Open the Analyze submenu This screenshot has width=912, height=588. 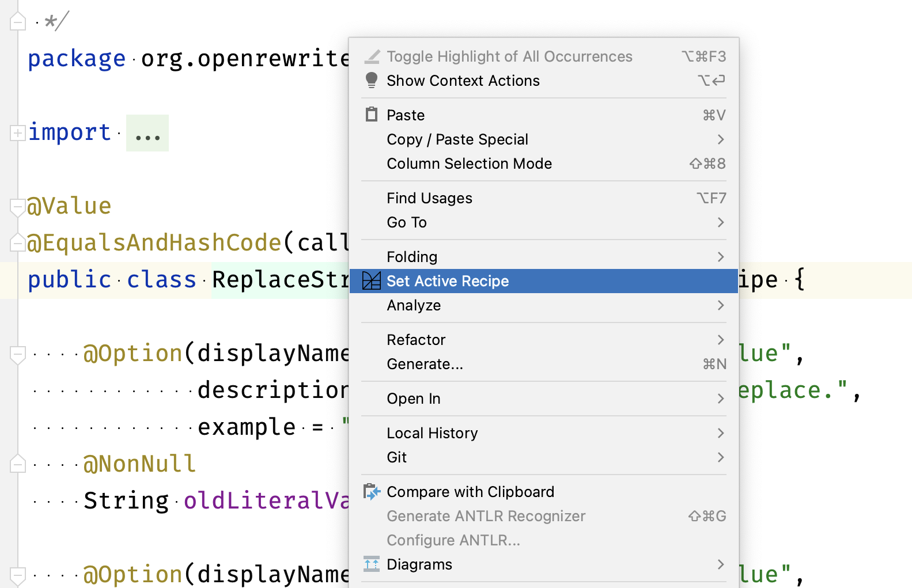(544, 305)
